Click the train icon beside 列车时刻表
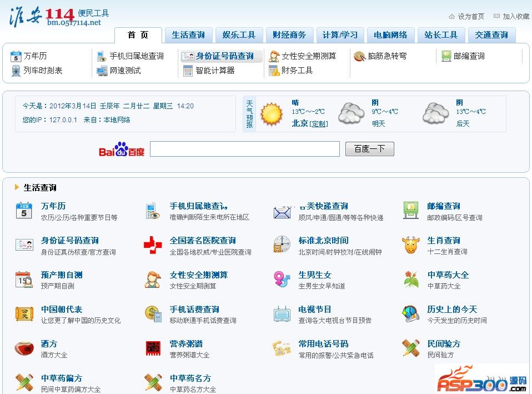Viewport: 532px width, 394px height. (16, 71)
